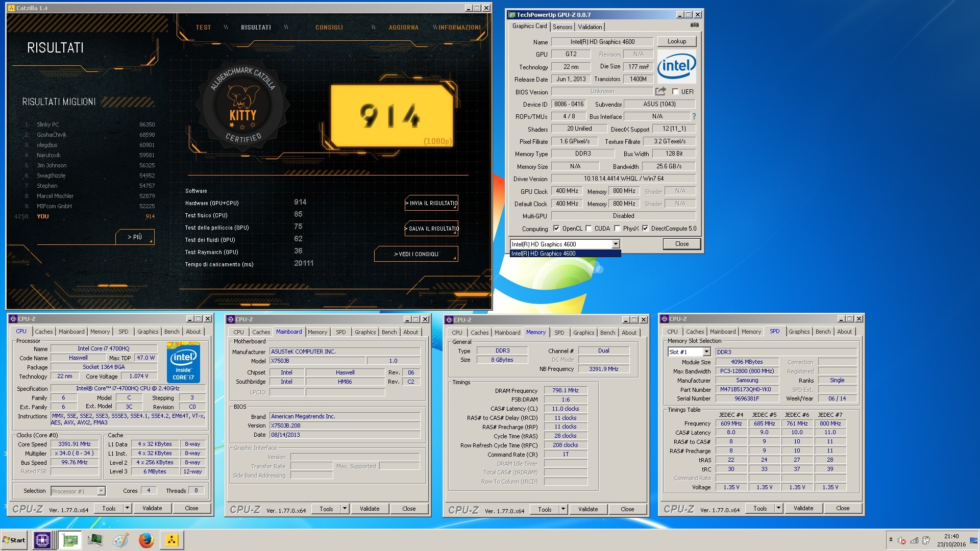Click the title bar icon of the CPU-Z CPU window
Screen dimensions: 980x551
[13, 319]
